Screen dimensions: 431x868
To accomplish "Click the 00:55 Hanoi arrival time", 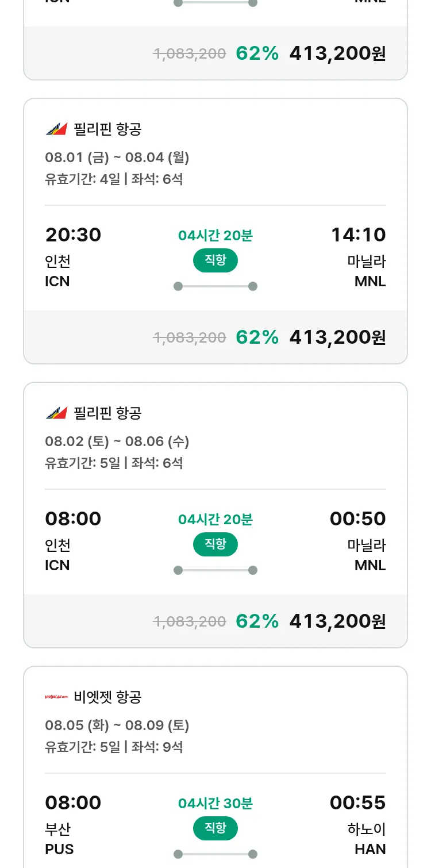I will pos(357,803).
